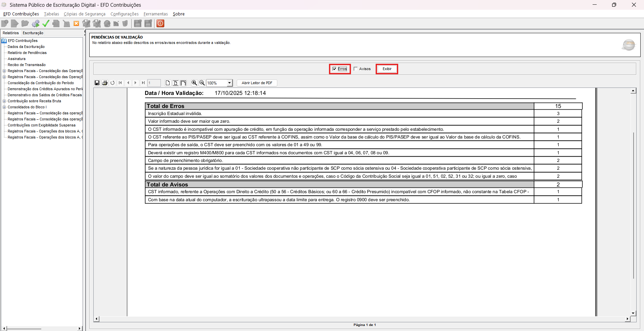Open the Tabelas menu

tap(51, 14)
